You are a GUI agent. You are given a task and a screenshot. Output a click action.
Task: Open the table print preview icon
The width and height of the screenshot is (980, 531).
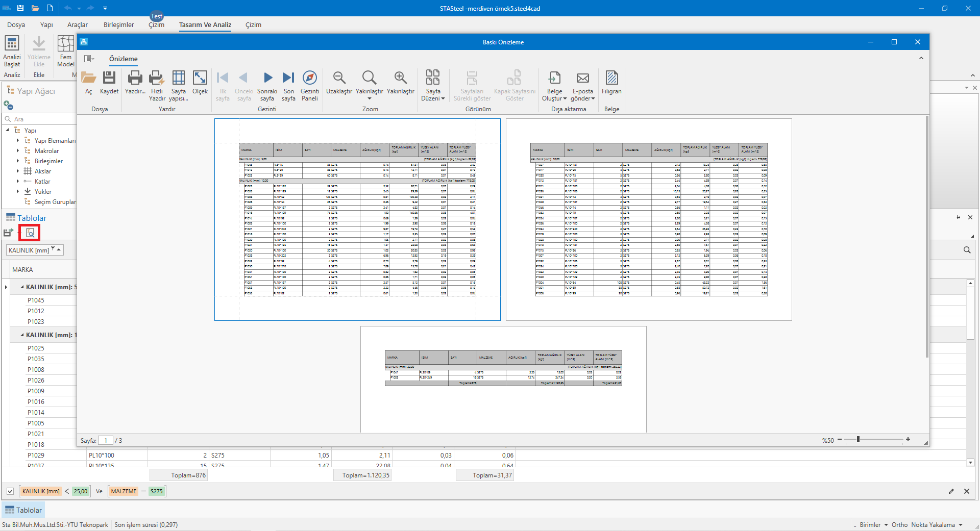click(x=30, y=233)
